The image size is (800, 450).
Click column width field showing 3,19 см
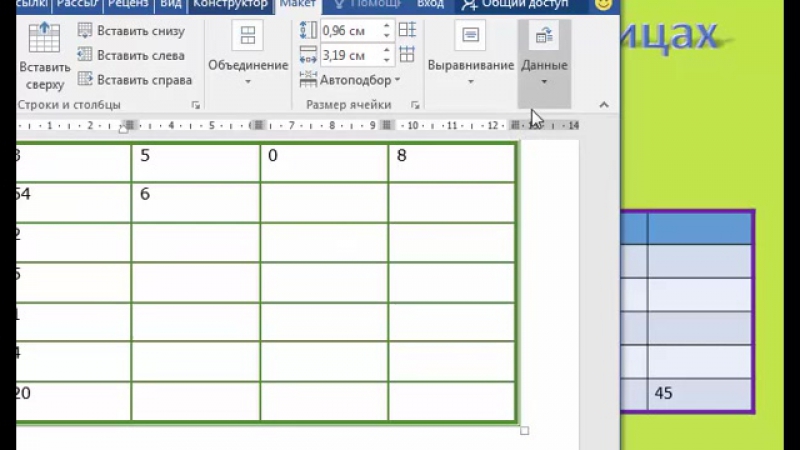pos(350,55)
